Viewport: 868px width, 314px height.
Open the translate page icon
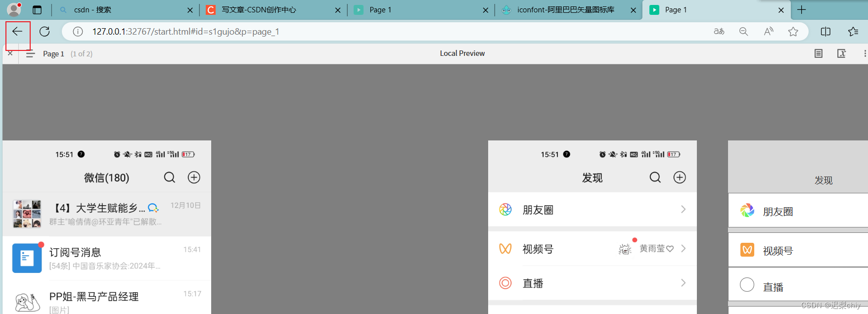coord(719,32)
